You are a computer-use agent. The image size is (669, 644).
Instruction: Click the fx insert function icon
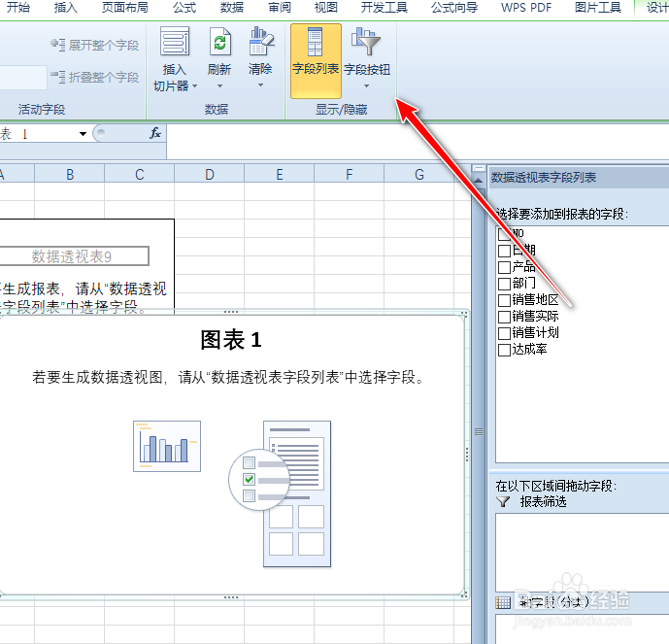pos(155,133)
